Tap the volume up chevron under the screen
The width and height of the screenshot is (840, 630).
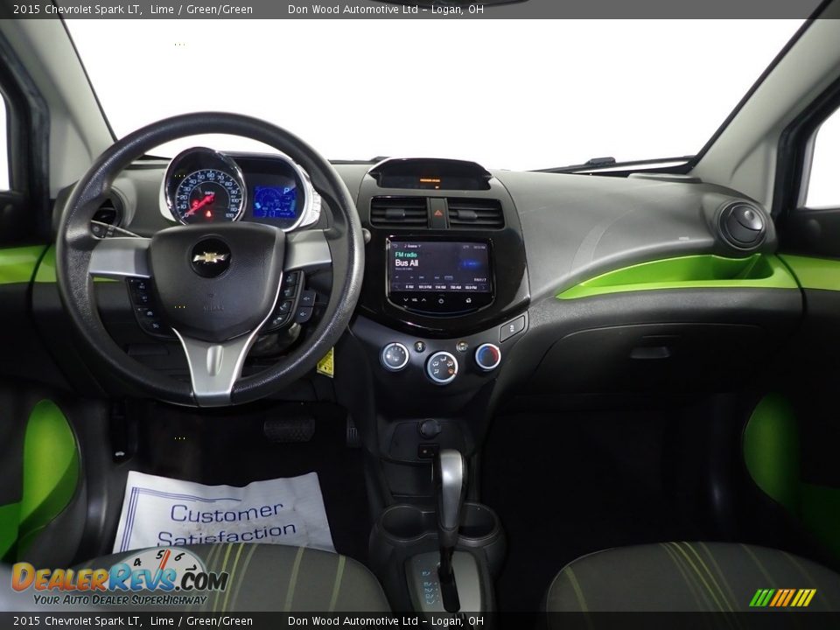423,300
